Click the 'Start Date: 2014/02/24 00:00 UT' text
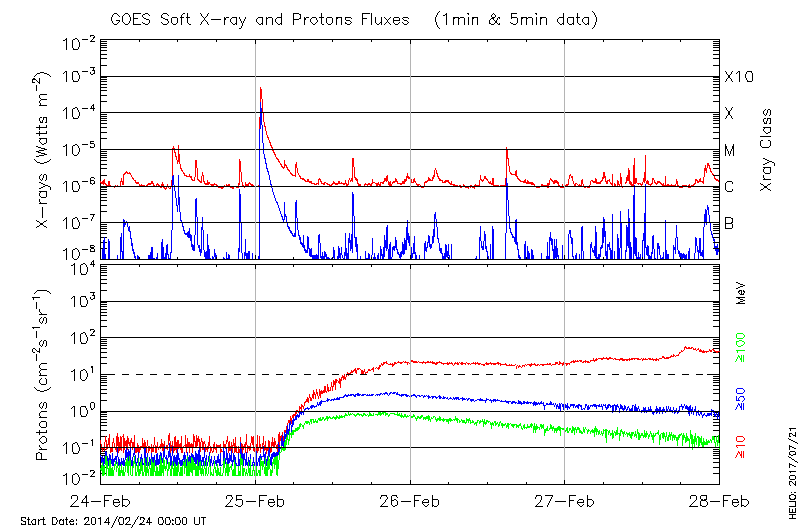 [x=113, y=521]
